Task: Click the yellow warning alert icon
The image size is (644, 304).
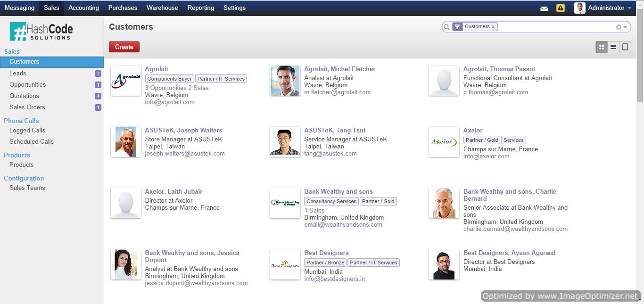Action: coord(561,8)
